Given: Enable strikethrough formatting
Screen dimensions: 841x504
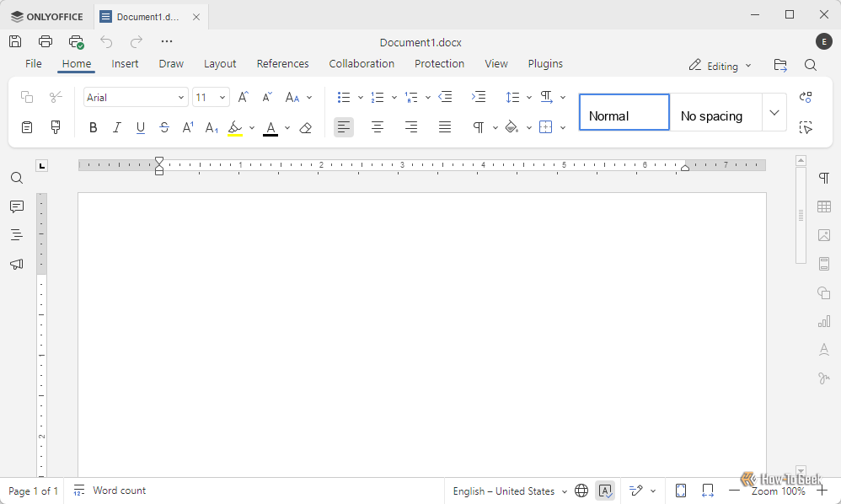Looking at the screenshot, I should 163,127.
